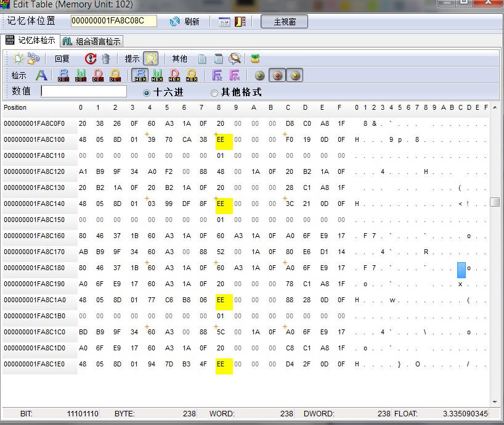
Task: Click the 数值 value input field
Action: pyautogui.click(x=84, y=91)
